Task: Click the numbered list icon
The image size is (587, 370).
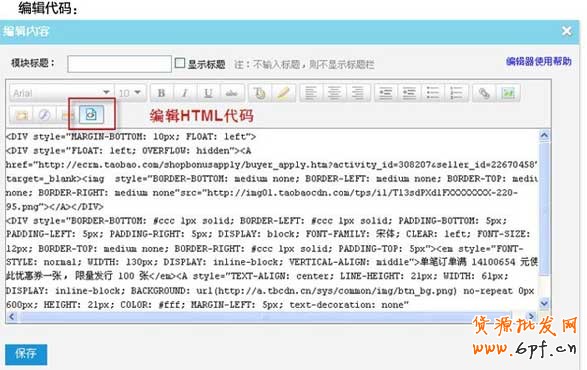Action: 456,93
